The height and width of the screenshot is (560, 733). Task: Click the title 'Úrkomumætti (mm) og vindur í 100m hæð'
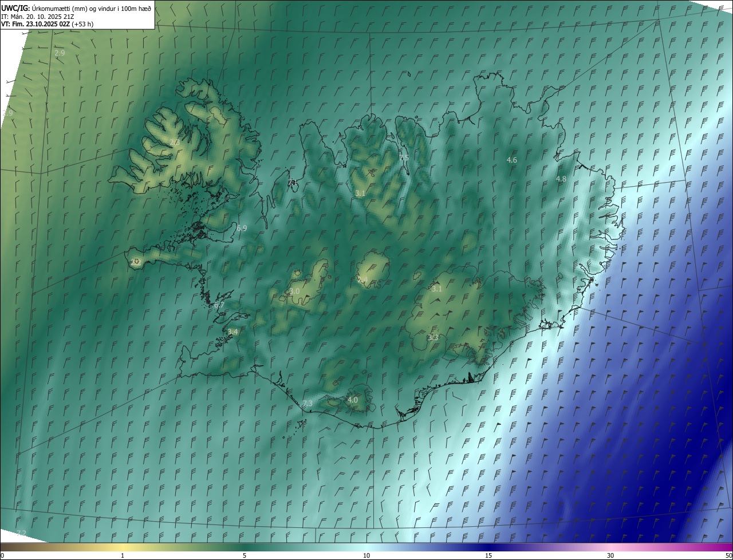(92, 7)
